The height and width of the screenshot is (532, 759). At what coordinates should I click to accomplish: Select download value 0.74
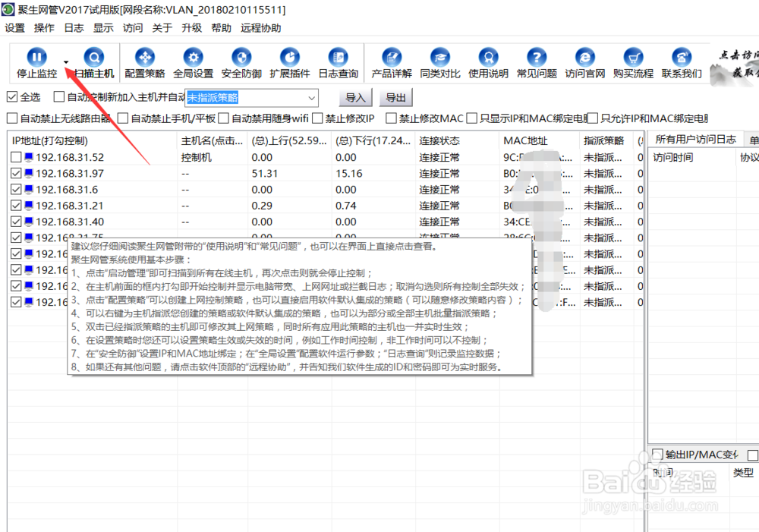point(345,206)
